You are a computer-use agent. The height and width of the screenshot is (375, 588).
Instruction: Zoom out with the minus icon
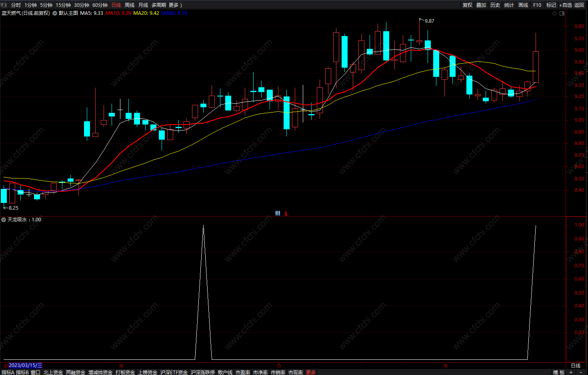click(581, 372)
